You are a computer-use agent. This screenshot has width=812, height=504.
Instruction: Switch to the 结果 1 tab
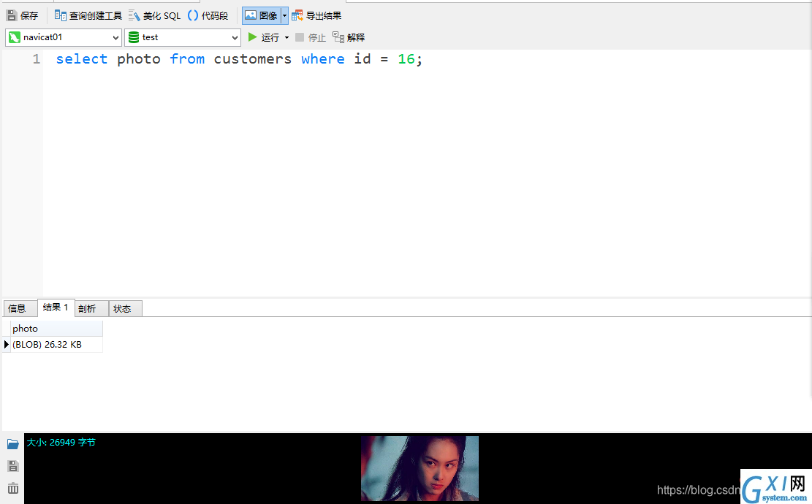tap(56, 308)
